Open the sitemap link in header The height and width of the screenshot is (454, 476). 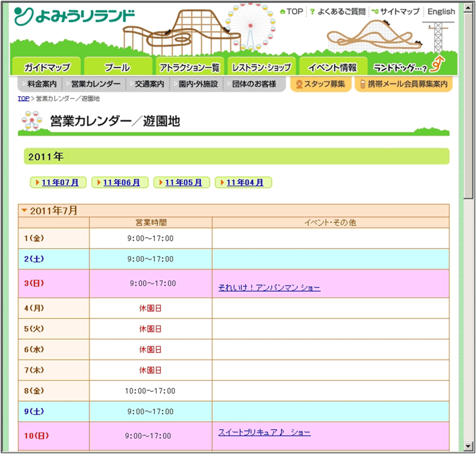[396, 12]
